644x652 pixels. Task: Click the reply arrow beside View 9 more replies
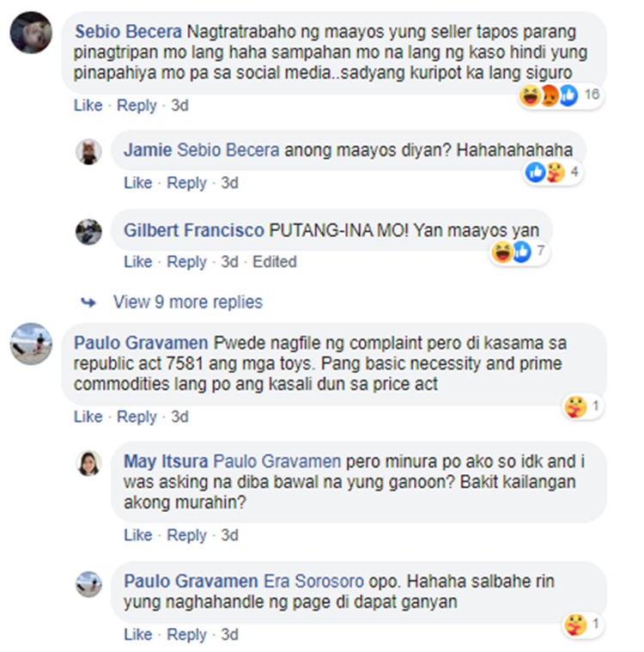[88, 302]
